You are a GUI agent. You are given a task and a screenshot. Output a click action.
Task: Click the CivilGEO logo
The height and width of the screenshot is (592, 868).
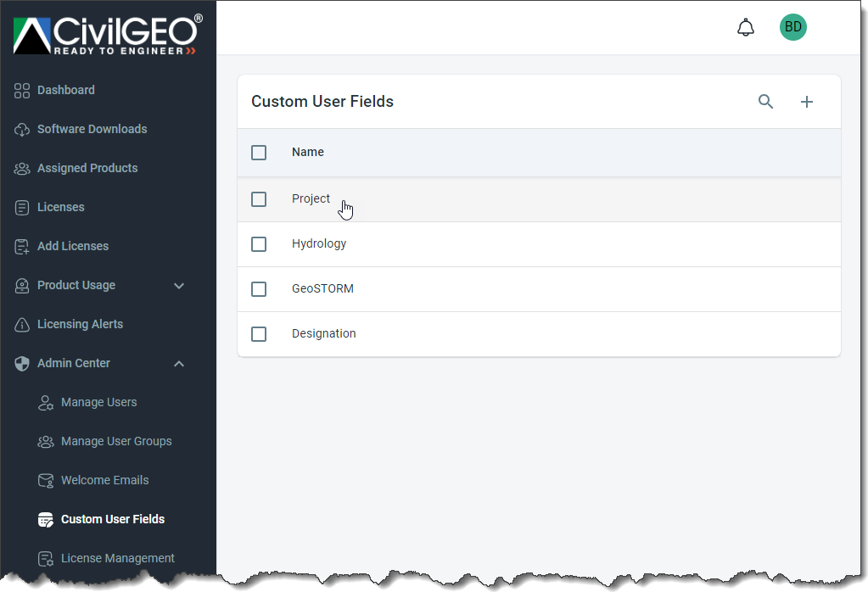[108, 35]
